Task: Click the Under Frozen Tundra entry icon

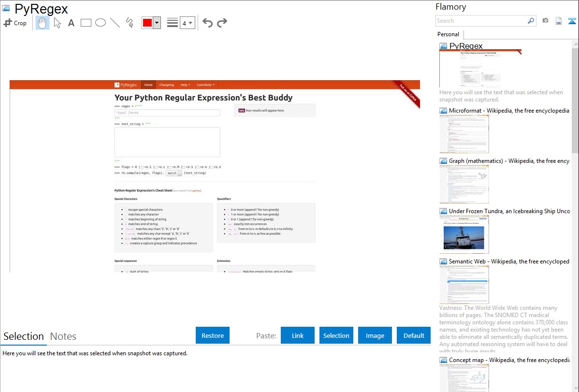Action: pyautogui.click(x=443, y=211)
